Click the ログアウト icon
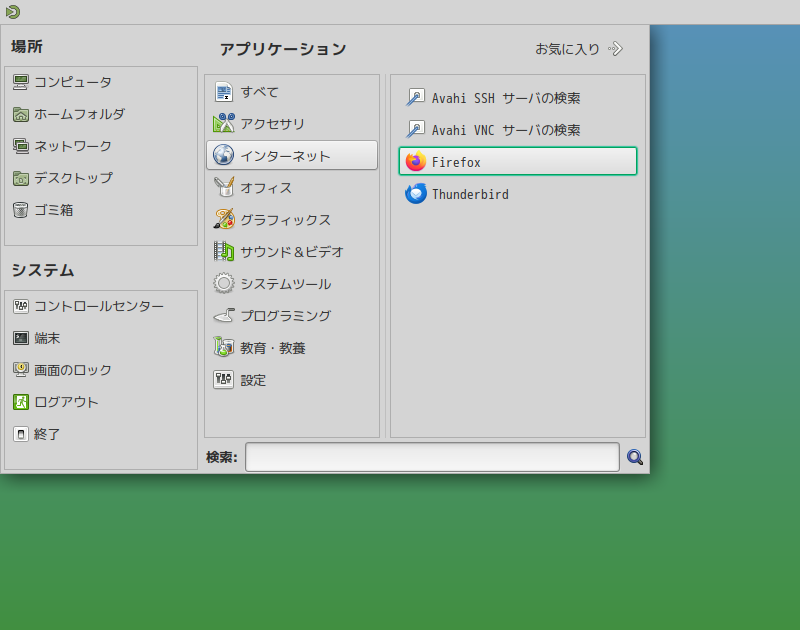The image size is (800, 630). click(20, 402)
